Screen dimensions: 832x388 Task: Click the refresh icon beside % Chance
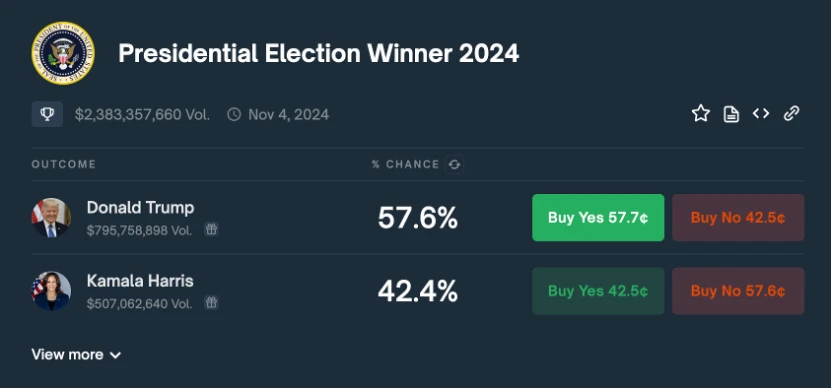454,165
